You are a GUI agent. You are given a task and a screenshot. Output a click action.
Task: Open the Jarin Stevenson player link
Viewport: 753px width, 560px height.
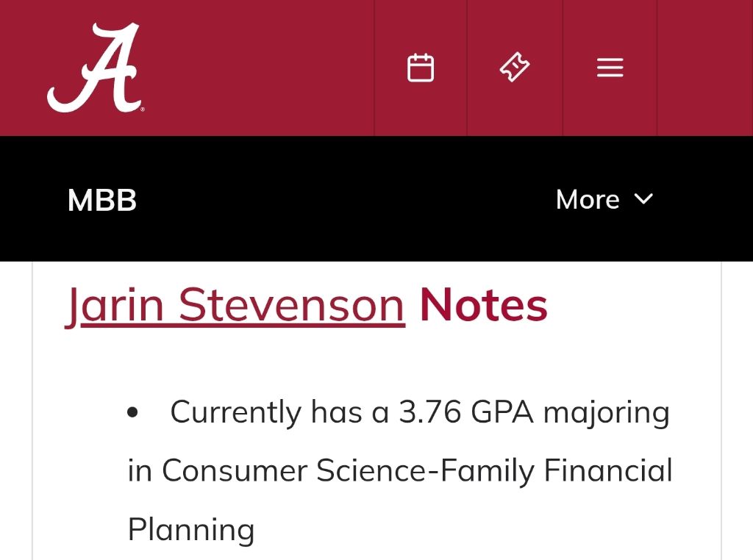(x=235, y=305)
